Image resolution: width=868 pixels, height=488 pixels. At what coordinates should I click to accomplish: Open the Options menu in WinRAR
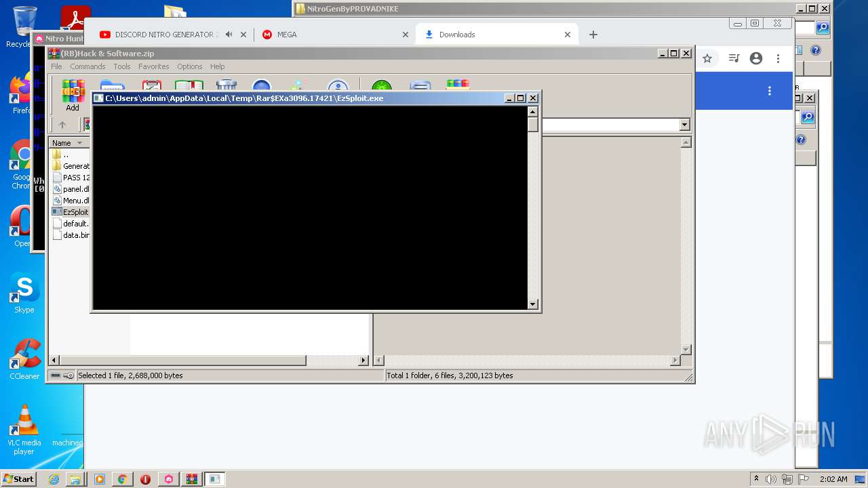click(190, 66)
